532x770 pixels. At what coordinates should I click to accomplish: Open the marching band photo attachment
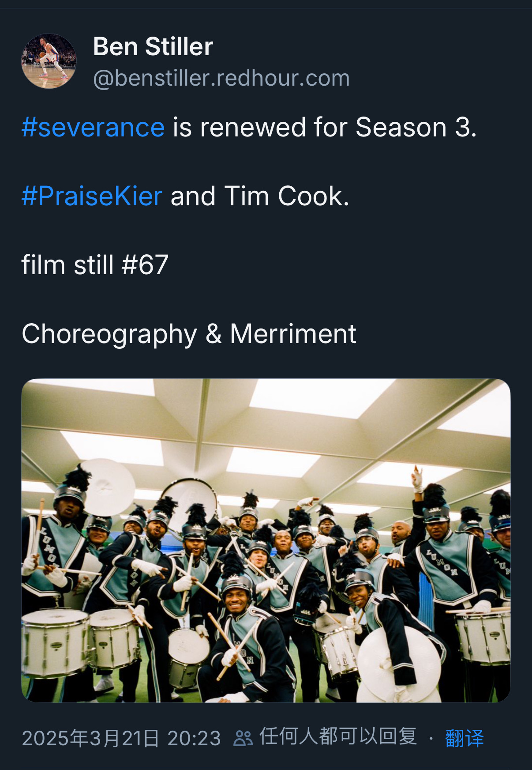click(x=266, y=540)
